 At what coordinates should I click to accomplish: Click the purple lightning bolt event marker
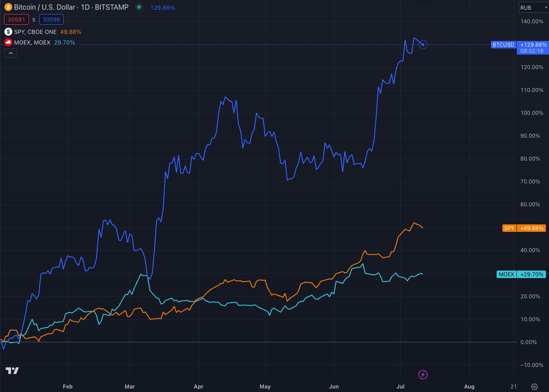click(422, 374)
